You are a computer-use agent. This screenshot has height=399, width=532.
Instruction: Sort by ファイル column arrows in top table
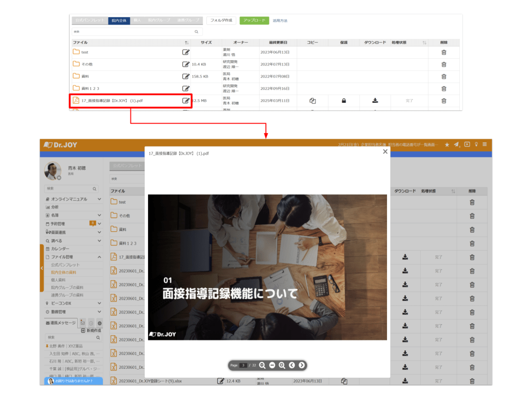[x=187, y=42]
